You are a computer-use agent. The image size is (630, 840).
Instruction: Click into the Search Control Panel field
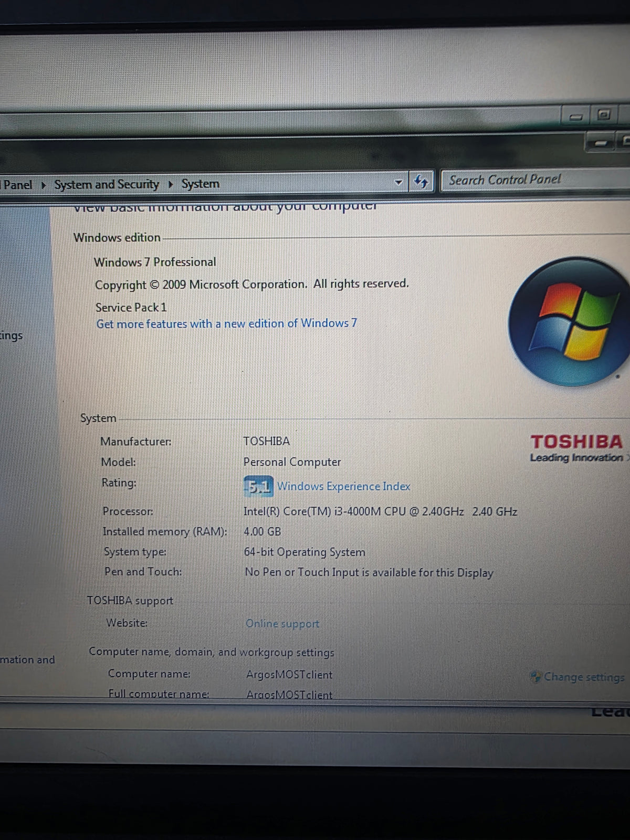[535, 180]
